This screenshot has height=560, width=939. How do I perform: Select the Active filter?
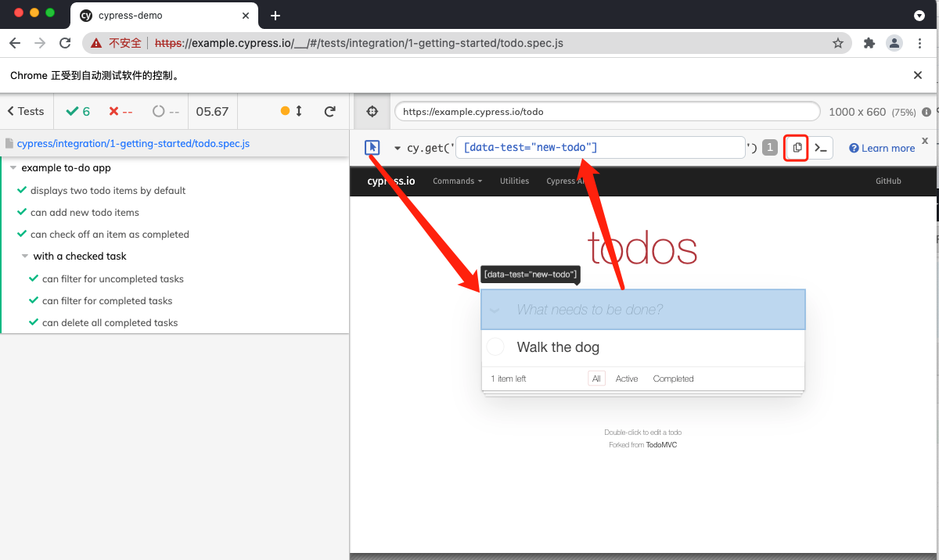pos(627,379)
